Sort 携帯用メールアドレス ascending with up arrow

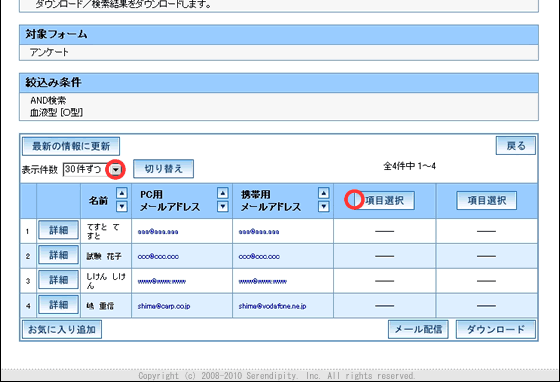(324, 193)
